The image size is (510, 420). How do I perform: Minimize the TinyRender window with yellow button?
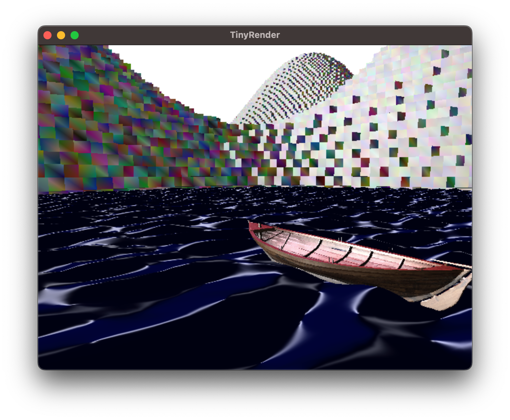click(x=61, y=35)
